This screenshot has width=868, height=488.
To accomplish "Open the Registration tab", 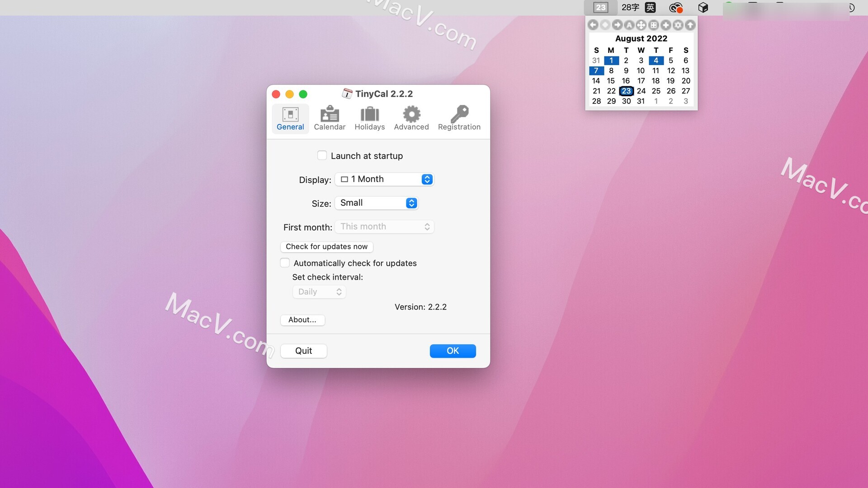I will click(x=459, y=118).
